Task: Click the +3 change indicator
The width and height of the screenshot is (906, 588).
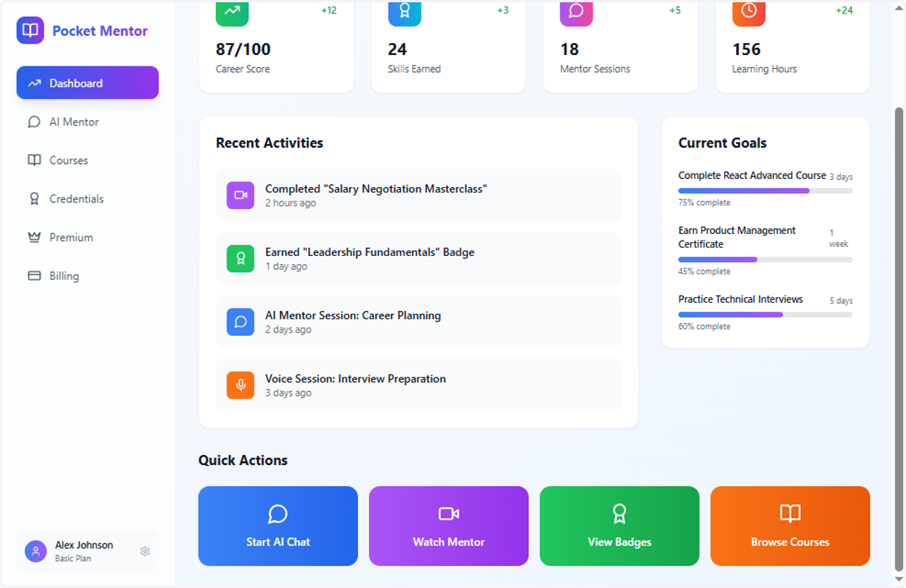Action: (503, 11)
